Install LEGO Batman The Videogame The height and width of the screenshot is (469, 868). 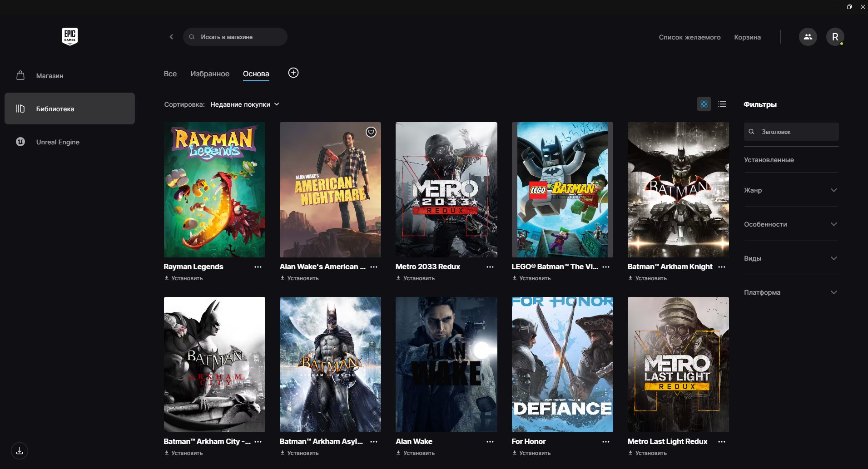[531, 278]
